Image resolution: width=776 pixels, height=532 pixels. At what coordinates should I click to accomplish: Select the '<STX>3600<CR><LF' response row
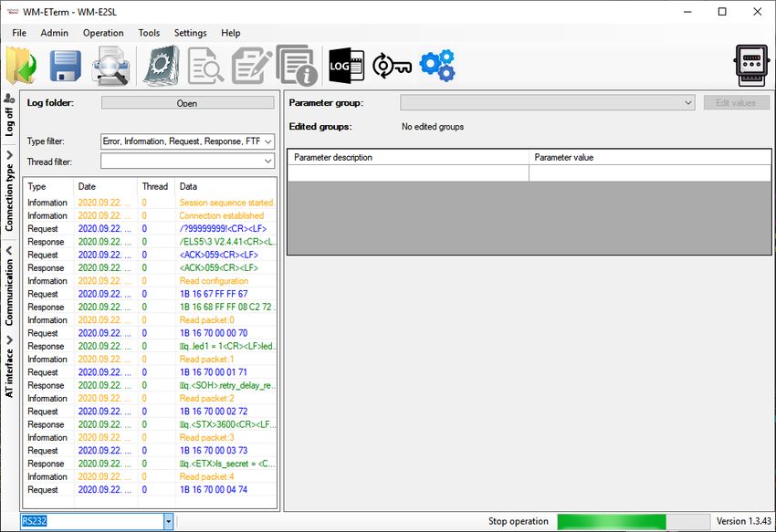pyautogui.click(x=150, y=424)
